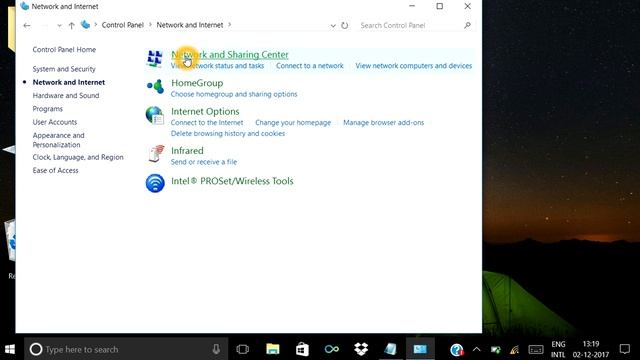Open Infrared heading link
Viewport: 640px width, 360px height.
187,151
